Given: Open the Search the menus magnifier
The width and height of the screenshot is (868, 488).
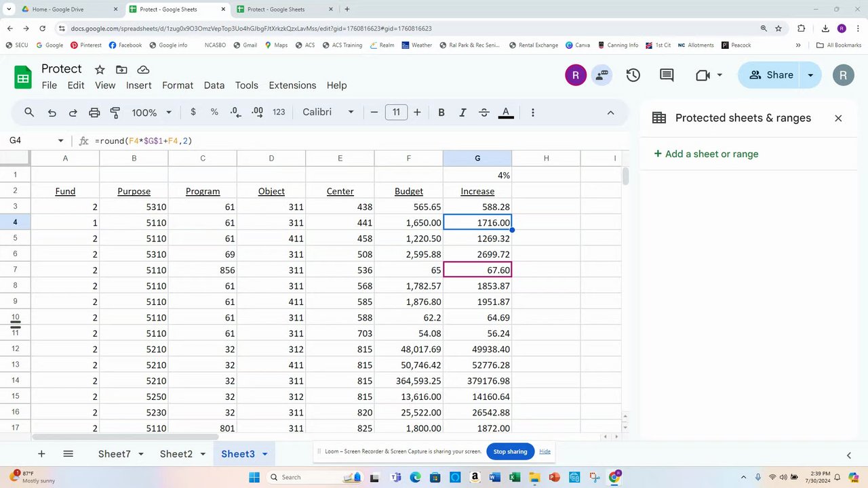Looking at the screenshot, I should coord(29,113).
